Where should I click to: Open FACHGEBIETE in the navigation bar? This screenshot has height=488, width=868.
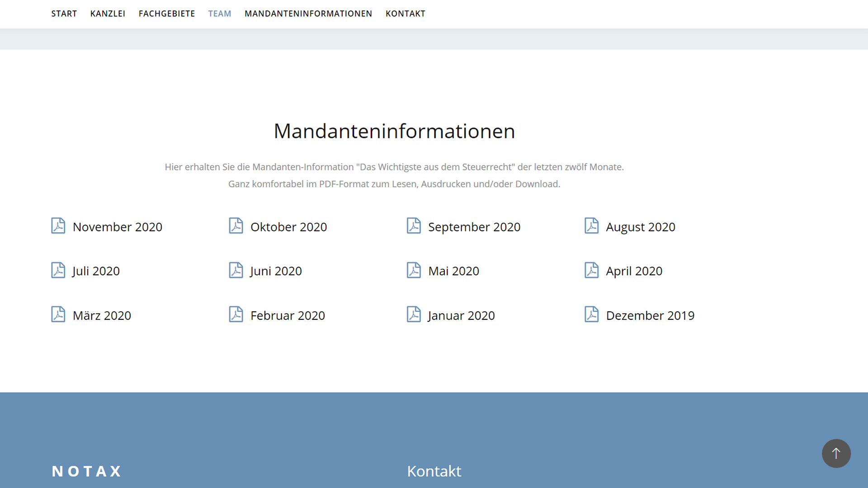(167, 14)
